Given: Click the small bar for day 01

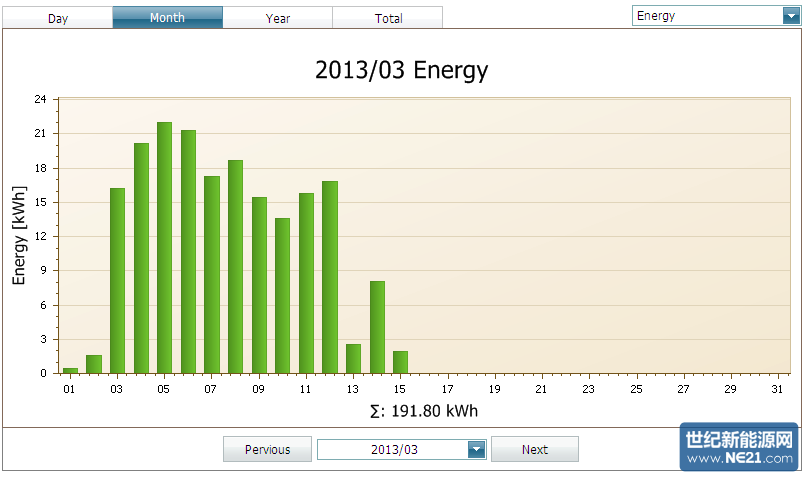Looking at the screenshot, I should (x=70, y=370).
